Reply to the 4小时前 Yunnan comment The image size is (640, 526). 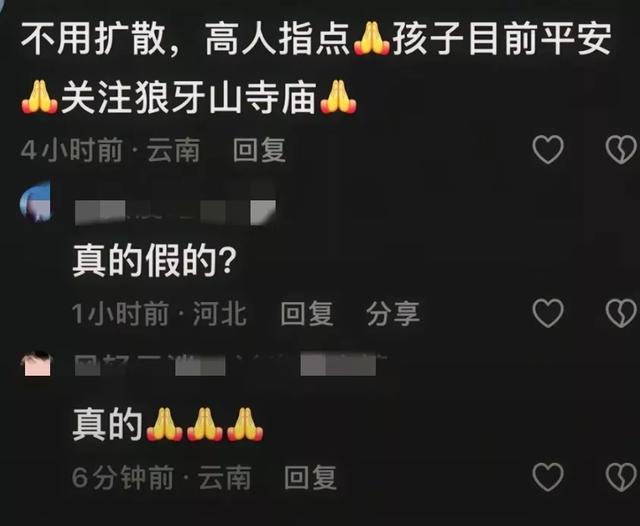point(259,150)
